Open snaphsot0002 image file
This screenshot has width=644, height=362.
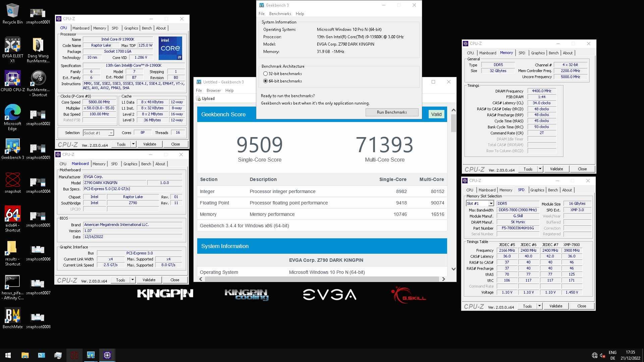click(x=38, y=118)
